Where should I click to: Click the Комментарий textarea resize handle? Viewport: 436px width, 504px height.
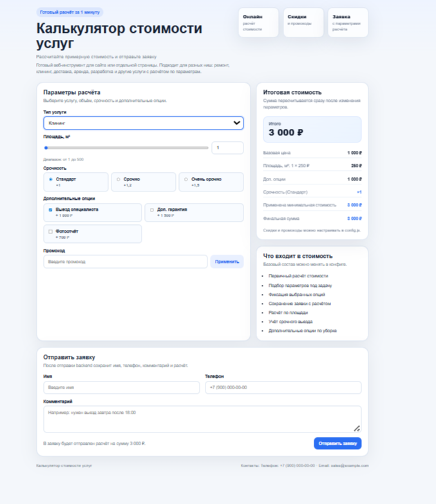coord(357,428)
